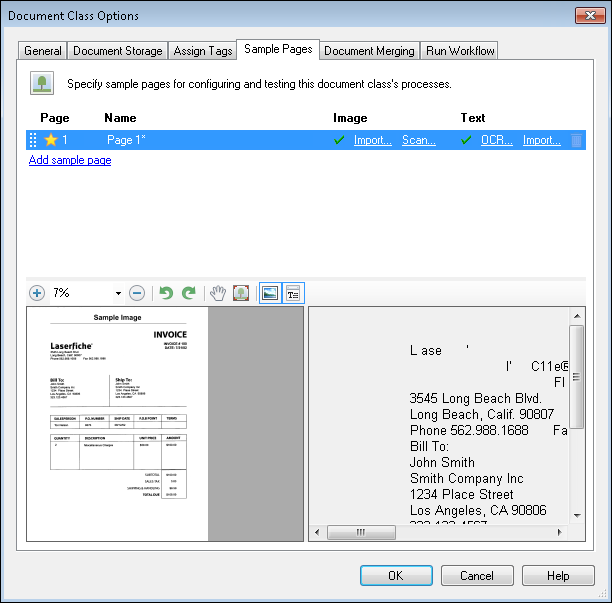The width and height of the screenshot is (612, 603).
Task: Click the OK button
Action: tap(396, 576)
